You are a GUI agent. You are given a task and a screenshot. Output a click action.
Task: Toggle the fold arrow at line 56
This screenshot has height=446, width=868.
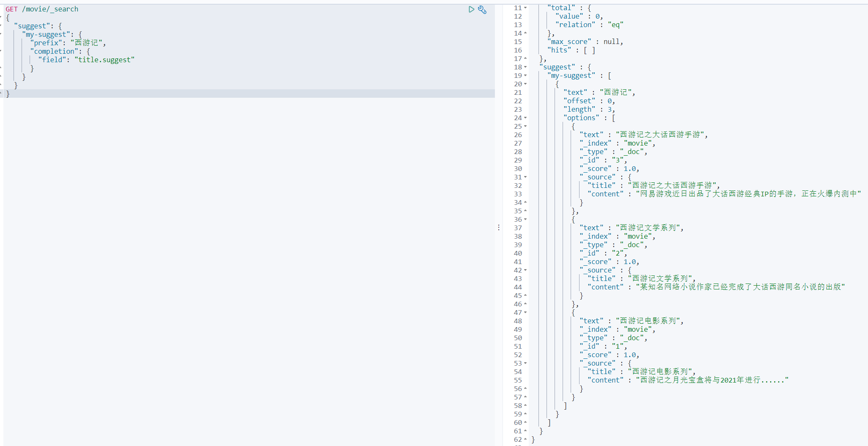click(525, 388)
